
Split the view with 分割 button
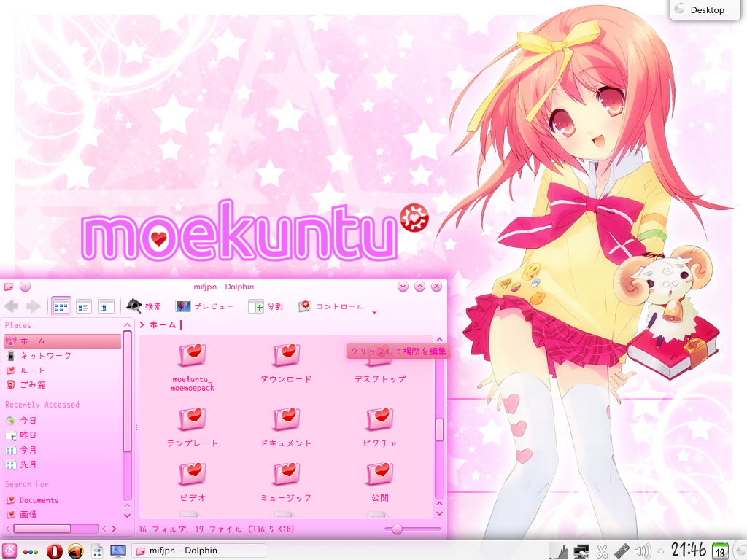266,306
